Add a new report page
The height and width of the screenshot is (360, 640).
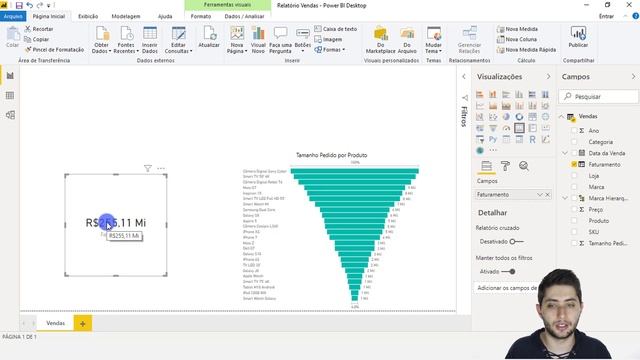pyautogui.click(x=82, y=324)
